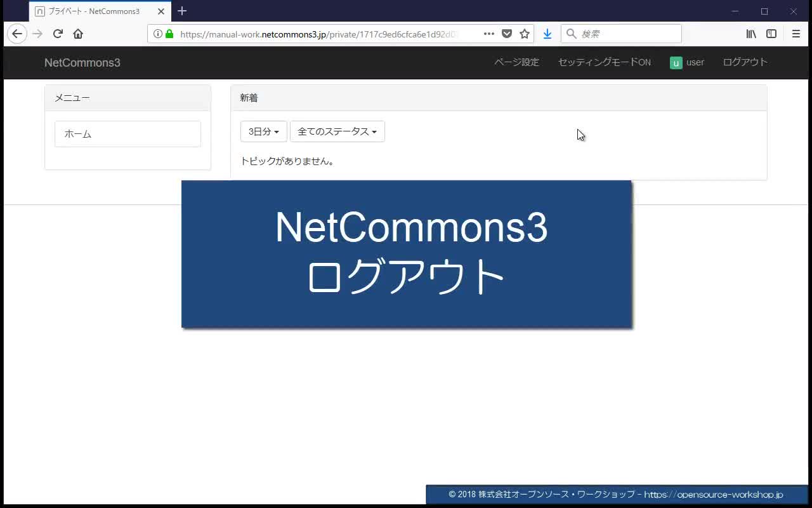812x508 pixels.
Task: Open ページ設定 in the navbar
Action: pyautogui.click(x=516, y=62)
